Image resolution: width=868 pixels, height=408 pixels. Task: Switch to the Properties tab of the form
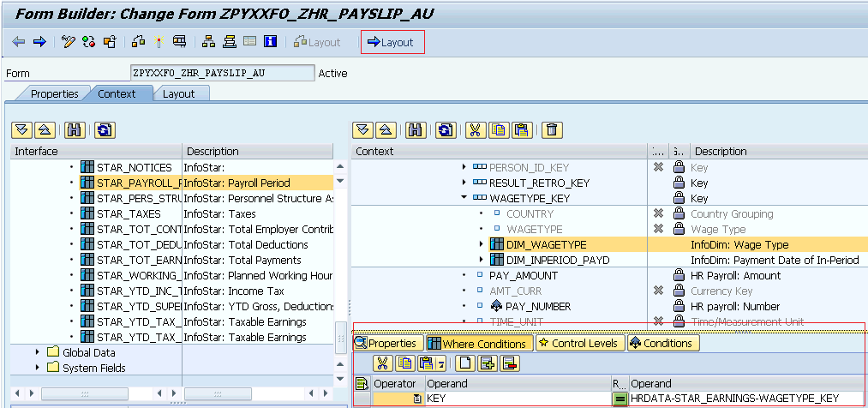54,93
